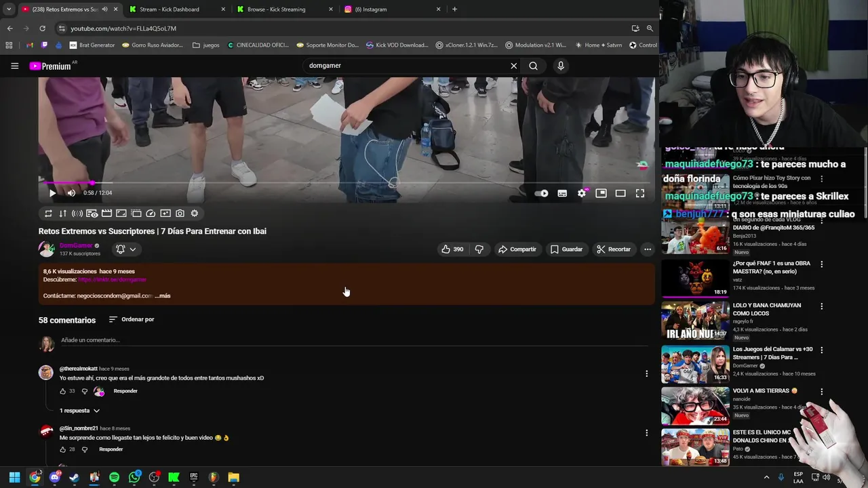Open notification bell dropdown for DomGamer
Viewport: 868px width, 488px height.
125,249
